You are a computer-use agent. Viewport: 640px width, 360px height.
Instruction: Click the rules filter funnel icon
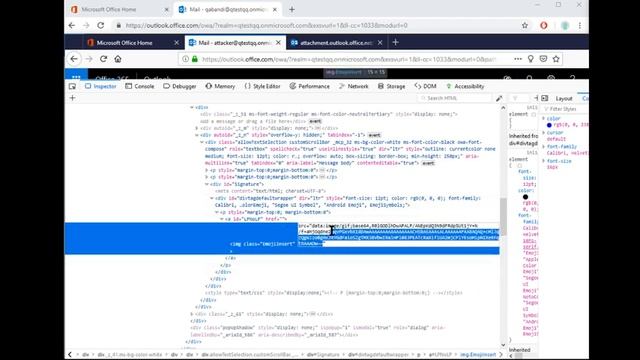tap(515, 98)
